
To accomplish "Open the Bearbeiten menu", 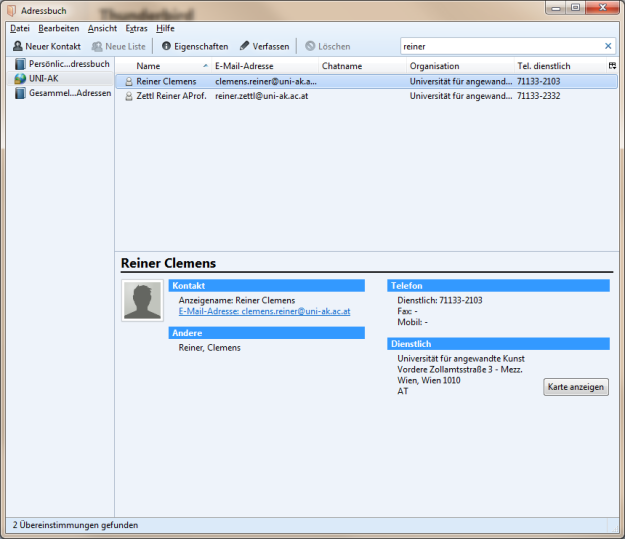I will coord(58,28).
